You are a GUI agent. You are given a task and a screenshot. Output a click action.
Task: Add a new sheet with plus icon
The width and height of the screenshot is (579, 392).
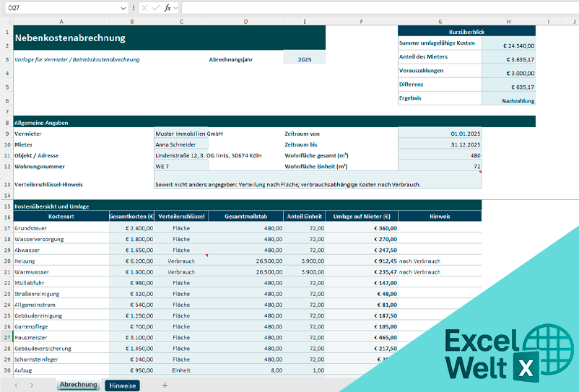165,386
